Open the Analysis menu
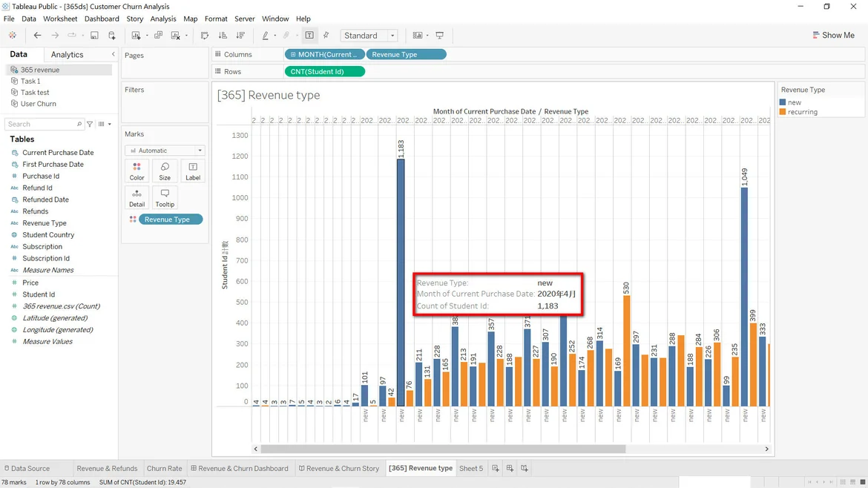Viewport: 868px width, 488px height. [x=163, y=19]
